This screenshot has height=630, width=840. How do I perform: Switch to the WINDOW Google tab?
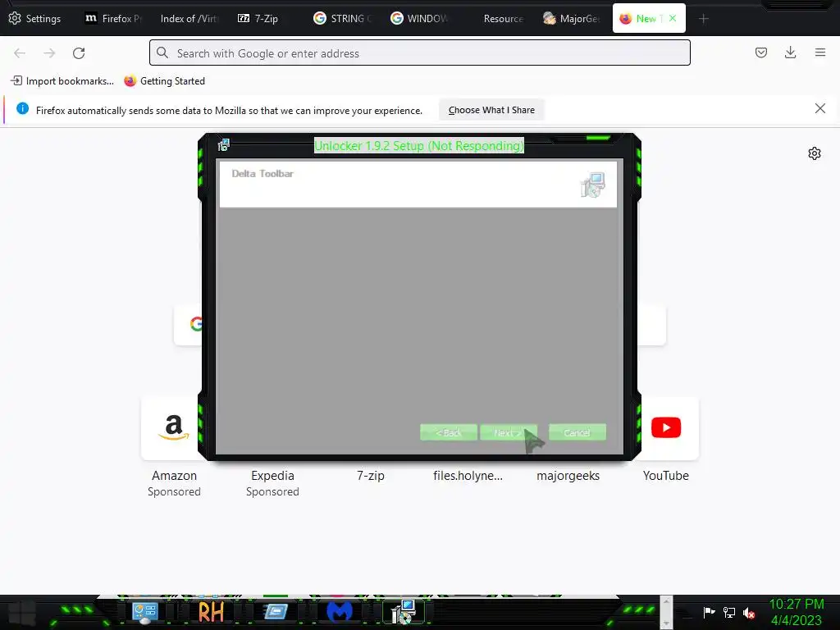tap(419, 18)
